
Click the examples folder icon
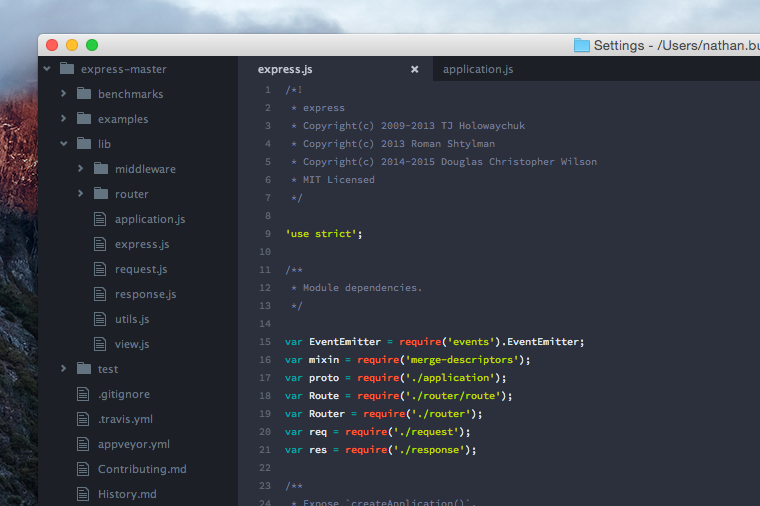pyautogui.click(x=84, y=119)
